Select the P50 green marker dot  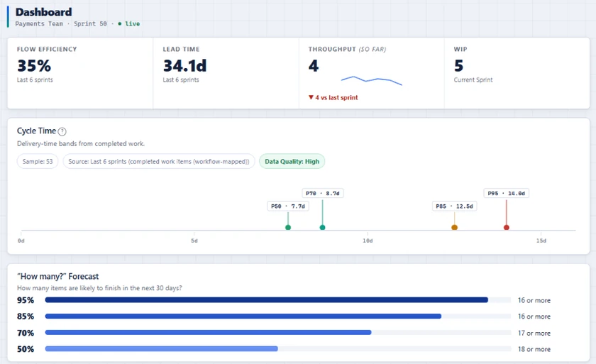(288, 227)
